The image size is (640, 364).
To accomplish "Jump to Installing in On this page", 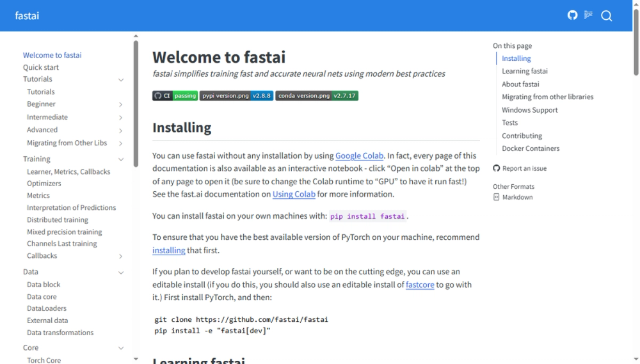I will (516, 58).
